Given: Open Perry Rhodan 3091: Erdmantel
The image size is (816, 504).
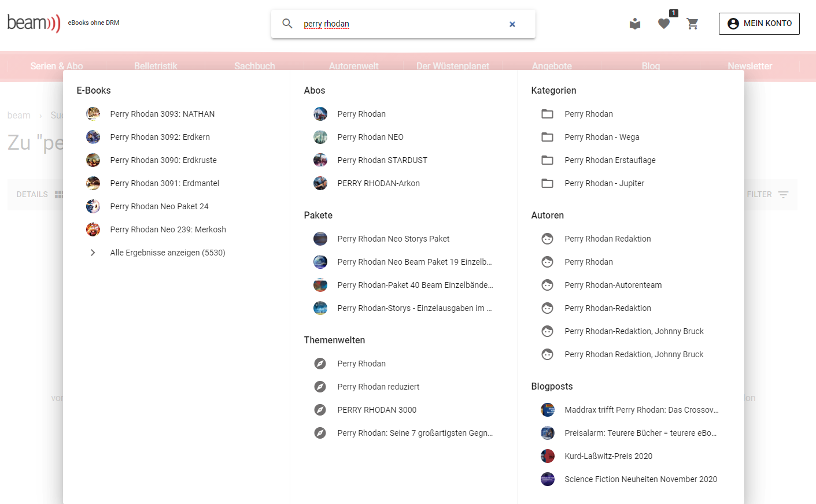Looking at the screenshot, I should coord(164,183).
